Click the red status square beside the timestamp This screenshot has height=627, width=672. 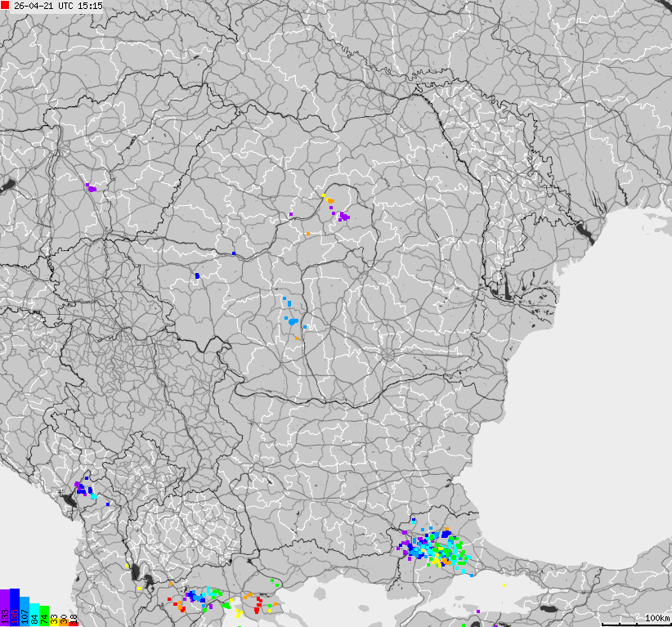(x=6, y=6)
